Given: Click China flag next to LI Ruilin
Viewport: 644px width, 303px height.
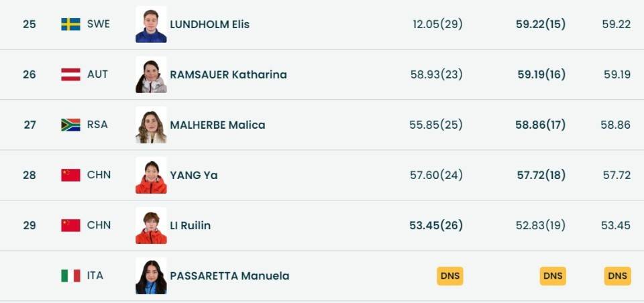Looking at the screenshot, I should pyautogui.click(x=70, y=225).
